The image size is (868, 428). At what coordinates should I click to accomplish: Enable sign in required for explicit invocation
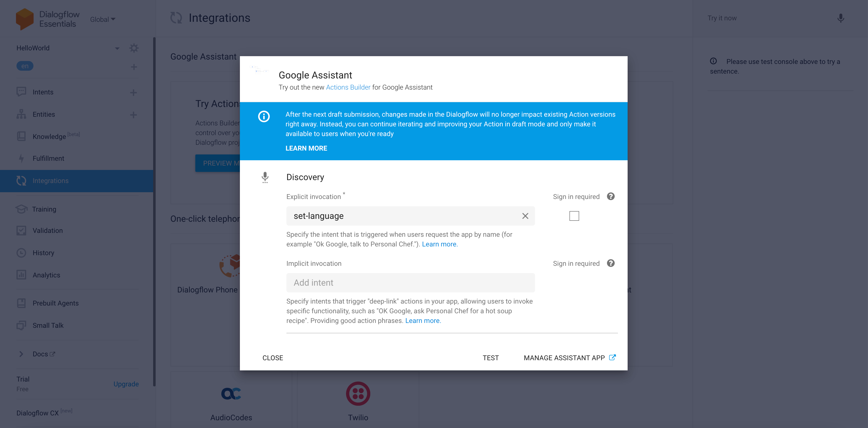574,216
